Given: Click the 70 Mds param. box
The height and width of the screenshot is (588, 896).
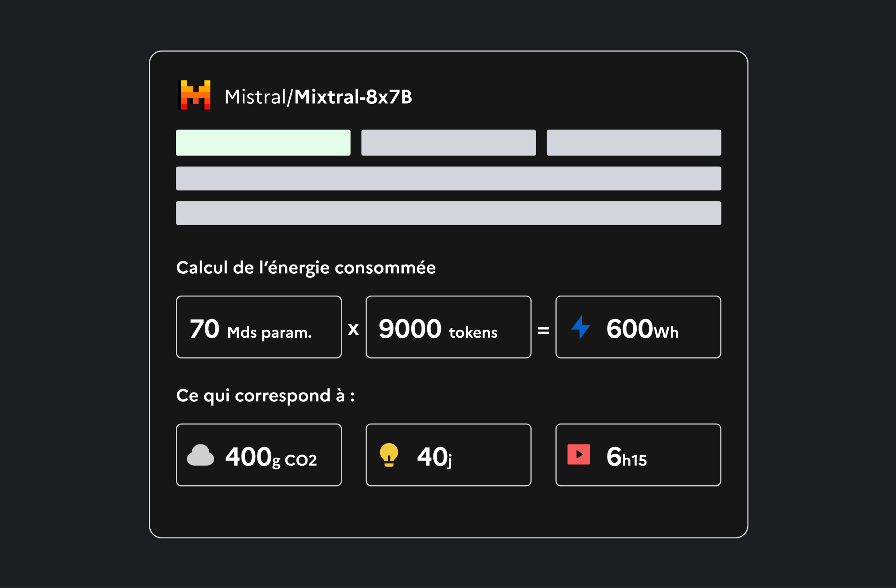Looking at the screenshot, I should pyautogui.click(x=259, y=327).
